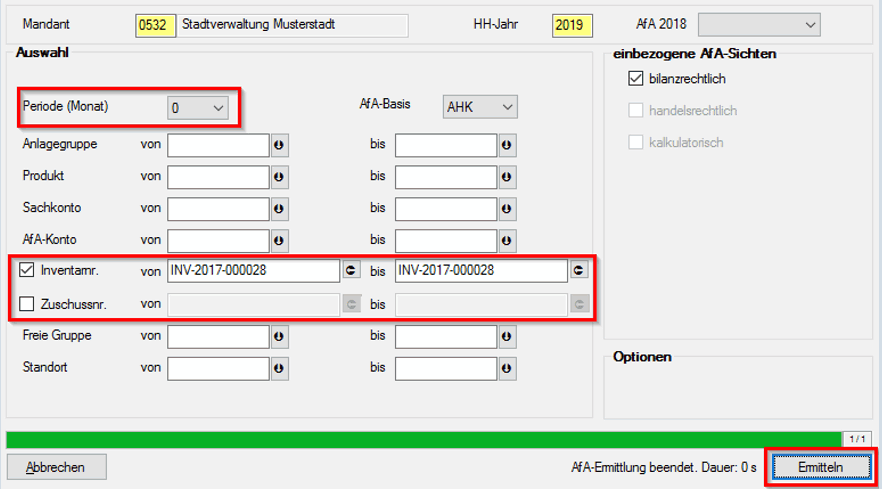This screenshot has width=882, height=489.
Task: Open lookup icon for Freie Gruppe von
Action: (x=280, y=337)
